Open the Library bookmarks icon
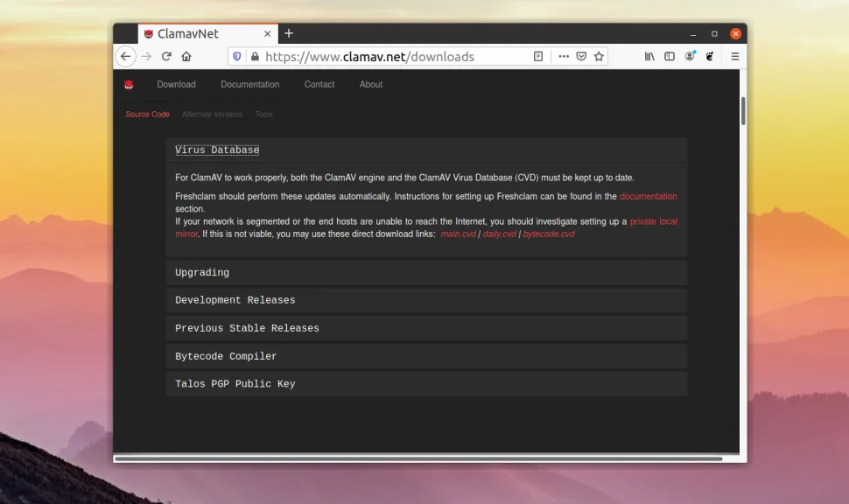Image resolution: width=849 pixels, height=504 pixels. pos(649,56)
